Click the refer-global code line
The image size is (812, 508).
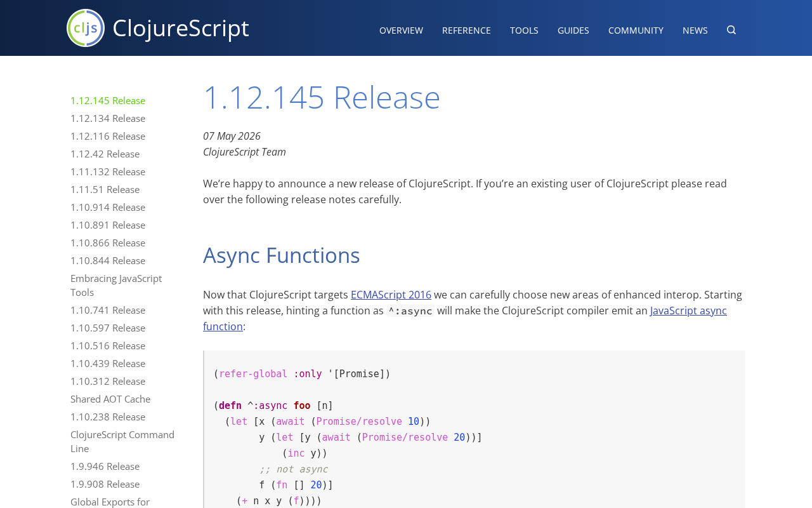click(302, 374)
